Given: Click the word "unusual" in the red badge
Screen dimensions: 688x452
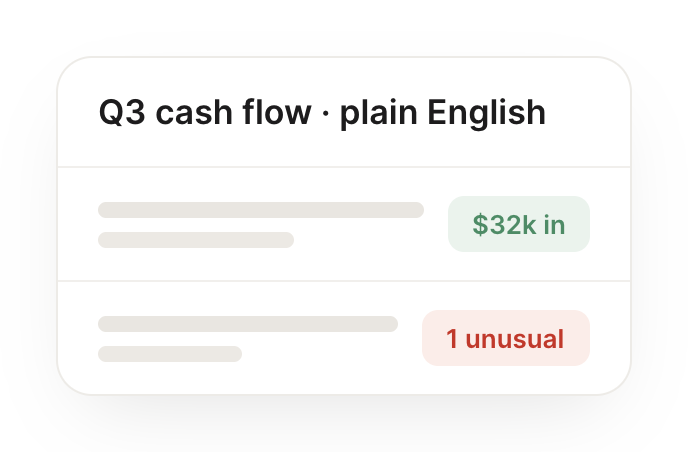Looking at the screenshot, I should coord(515,339).
